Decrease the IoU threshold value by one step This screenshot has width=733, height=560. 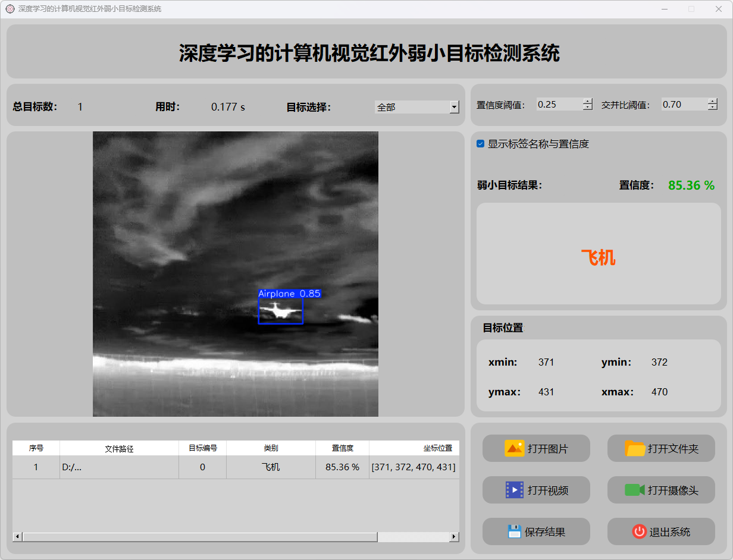pyautogui.click(x=713, y=108)
